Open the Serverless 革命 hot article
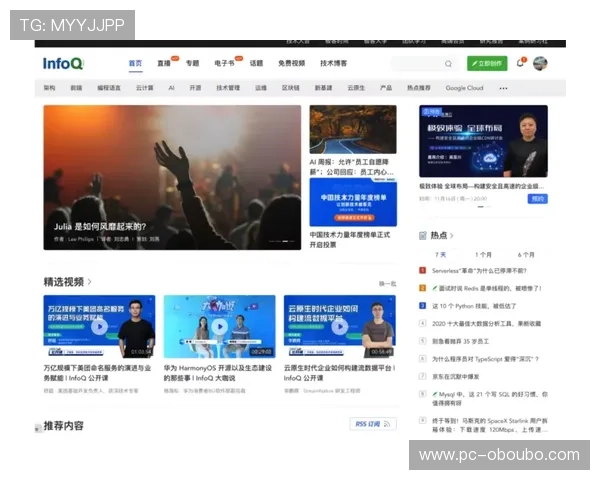Screen dimensions: 600x480 pos(479,271)
